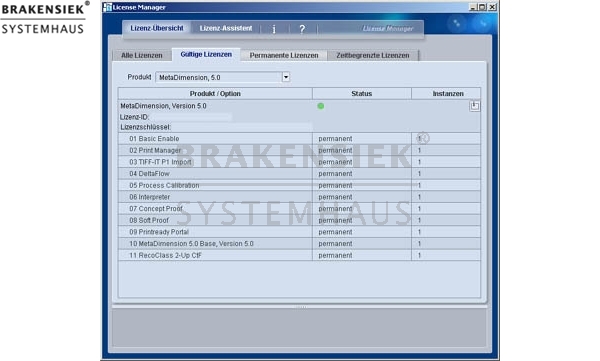This screenshot has width=600, height=361.
Task: Click the MetaDimension, 5.0 combo box
Action: [x=223, y=77]
